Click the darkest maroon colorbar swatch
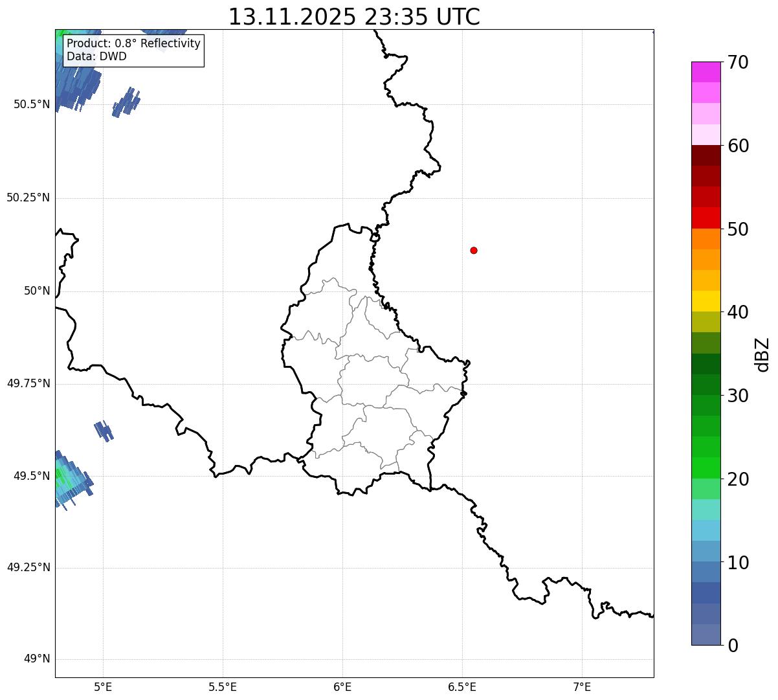Screen dimensions: 778x700 (706, 155)
